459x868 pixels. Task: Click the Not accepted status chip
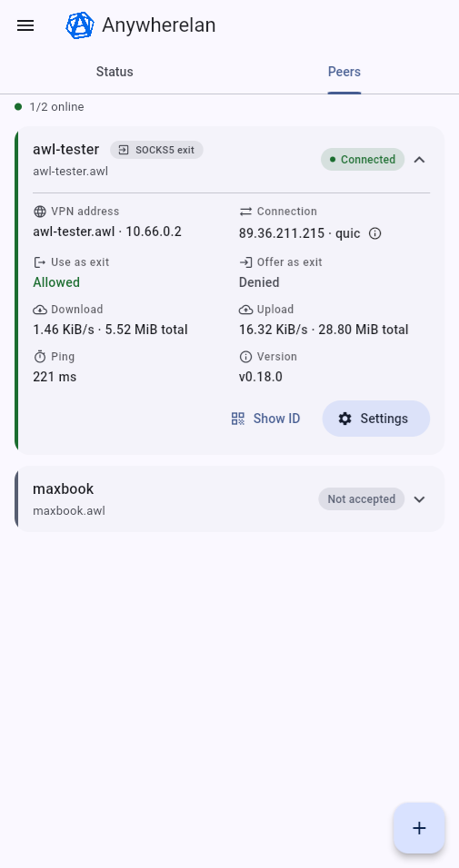[x=362, y=499]
